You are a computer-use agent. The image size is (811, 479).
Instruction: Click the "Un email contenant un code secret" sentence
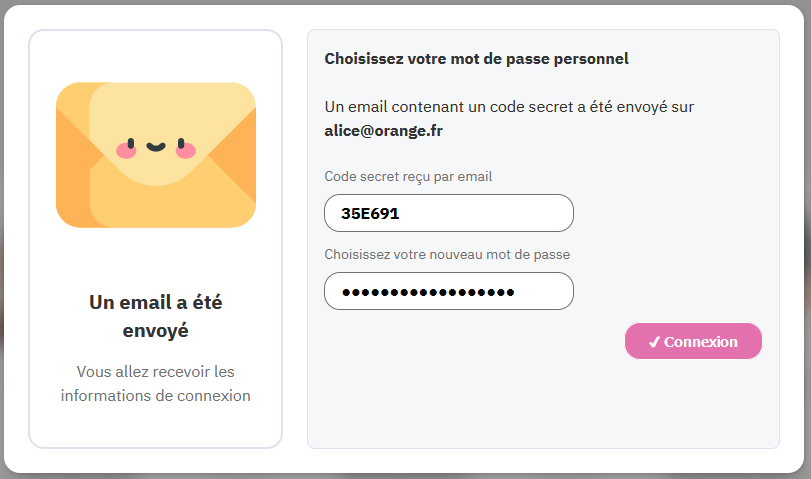click(509, 107)
